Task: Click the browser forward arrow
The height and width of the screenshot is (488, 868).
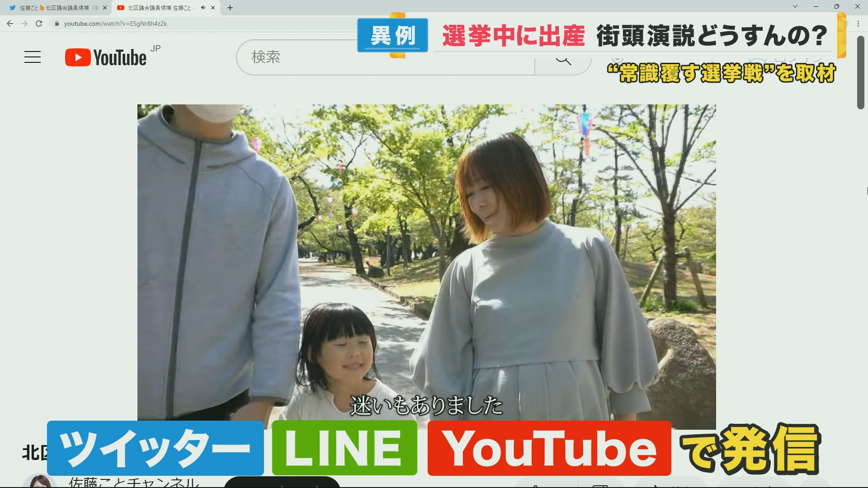Action: [24, 23]
